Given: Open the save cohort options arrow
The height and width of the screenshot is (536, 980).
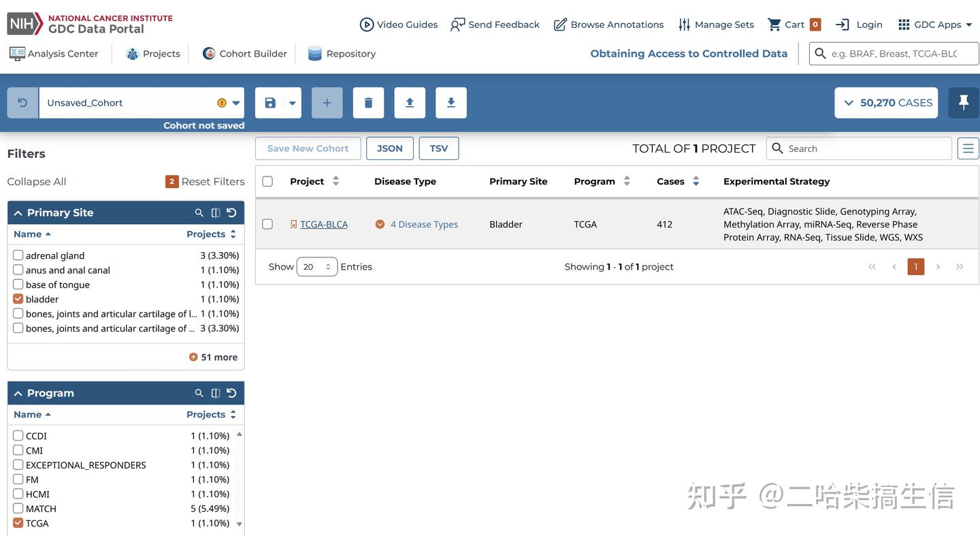Looking at the screenshot, I should [x=293, y=103].
